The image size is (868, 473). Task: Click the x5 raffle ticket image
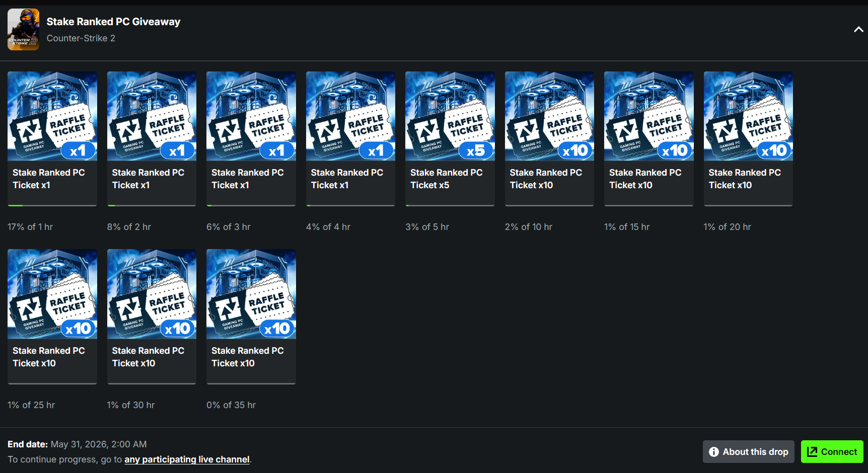450,116
